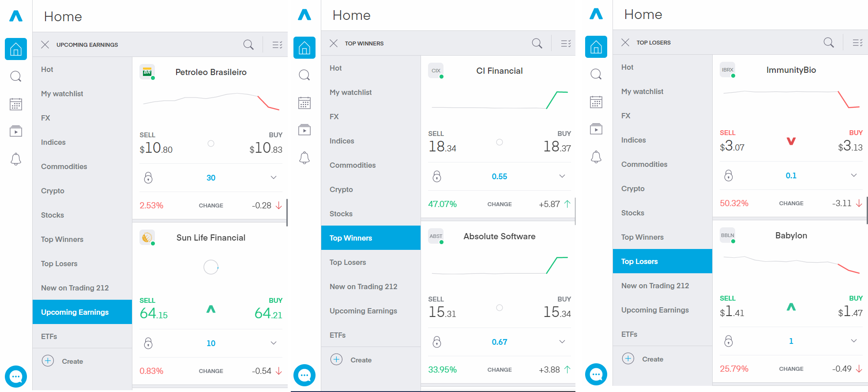Viewport: 868px width, 392px height.
Task: Edit quantity 0.1 on ImmunityBio card
Action: point(791,176)
